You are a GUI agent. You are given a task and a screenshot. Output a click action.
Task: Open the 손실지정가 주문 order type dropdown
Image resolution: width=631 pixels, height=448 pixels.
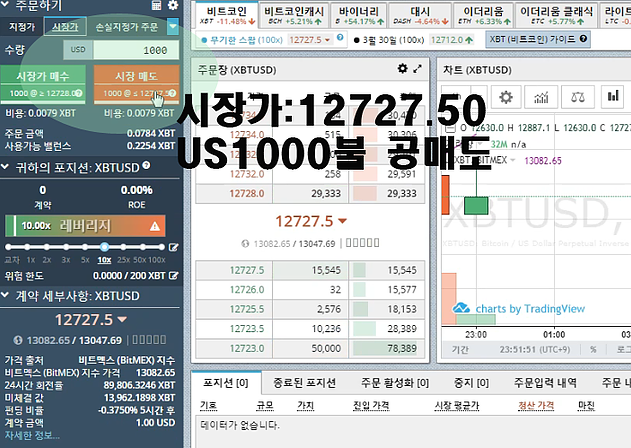tap(173, 27)
